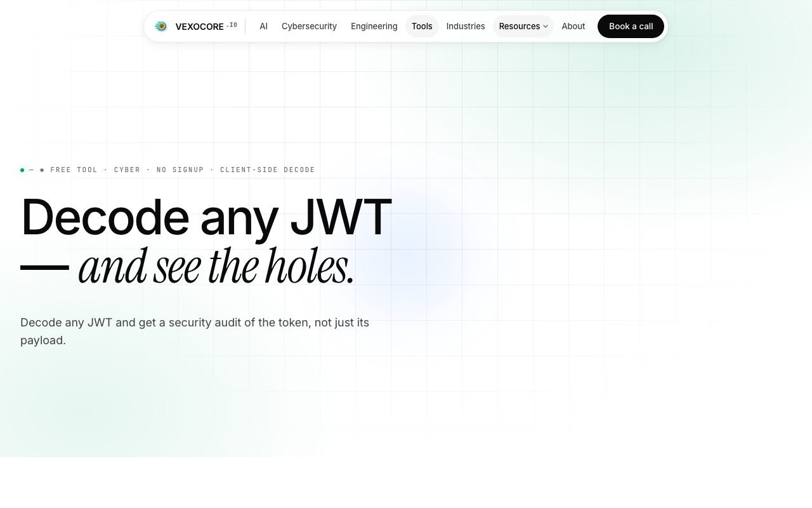This screenshot has width=812, height=508.
Task: Click the NO SIGNUP label
Action: (180, 170)
